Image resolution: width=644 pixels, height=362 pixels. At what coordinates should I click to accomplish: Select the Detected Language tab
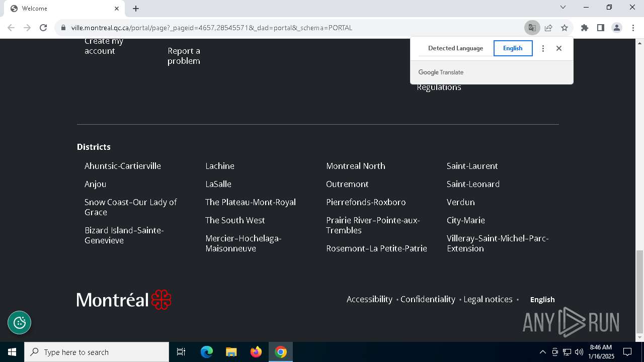coord(455,48)
